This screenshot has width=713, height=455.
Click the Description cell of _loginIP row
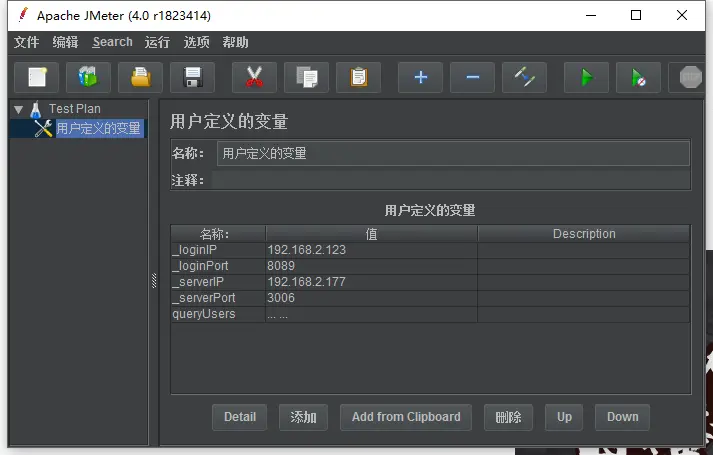pos(584,250)
